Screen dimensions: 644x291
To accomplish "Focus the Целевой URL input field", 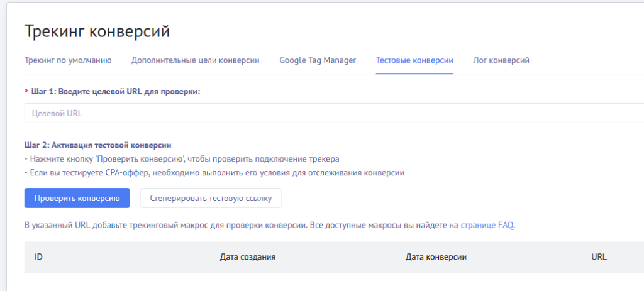I will point(335,113).
